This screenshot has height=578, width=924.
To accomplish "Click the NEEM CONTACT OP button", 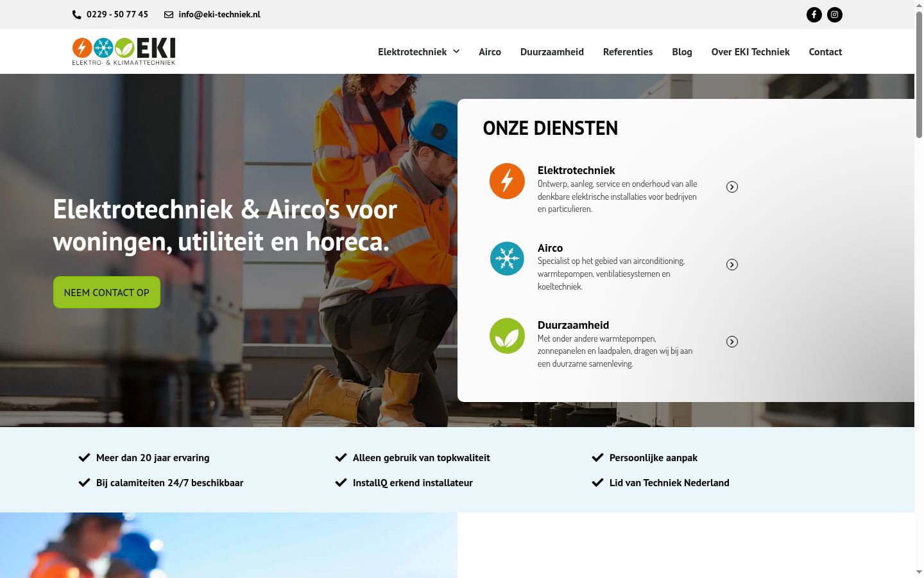I will (107, 292).
